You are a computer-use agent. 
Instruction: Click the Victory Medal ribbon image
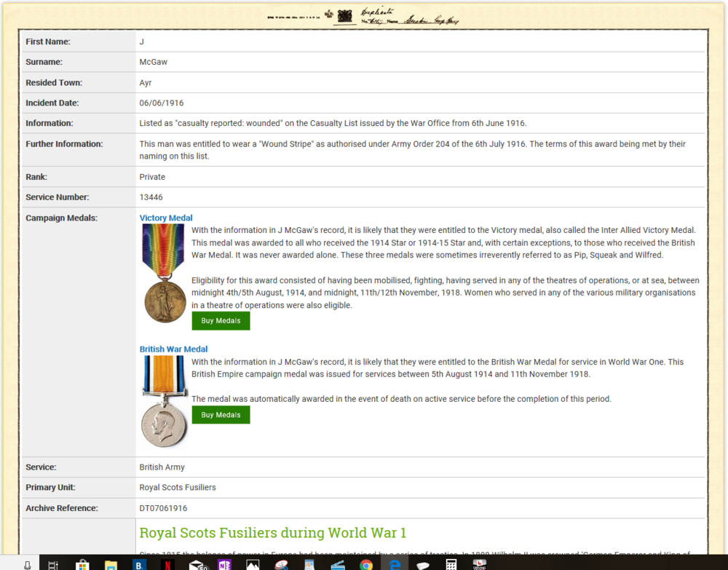click(x=163, y=274)
